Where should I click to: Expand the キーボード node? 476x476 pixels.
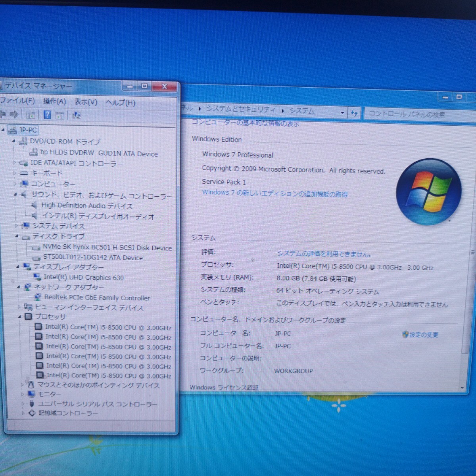click(15, 173)
